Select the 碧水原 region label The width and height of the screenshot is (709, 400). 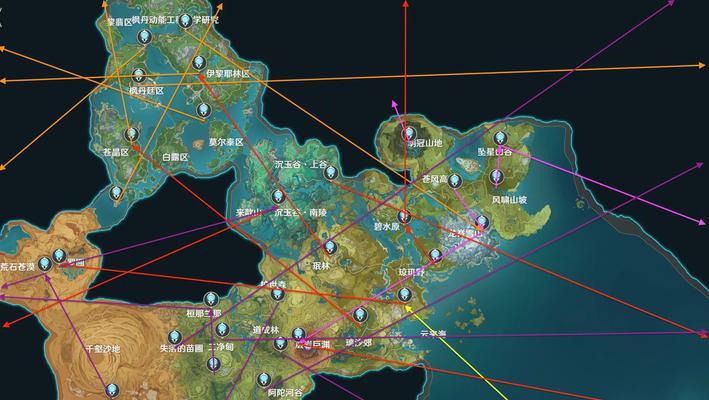(x=387, y=227)
